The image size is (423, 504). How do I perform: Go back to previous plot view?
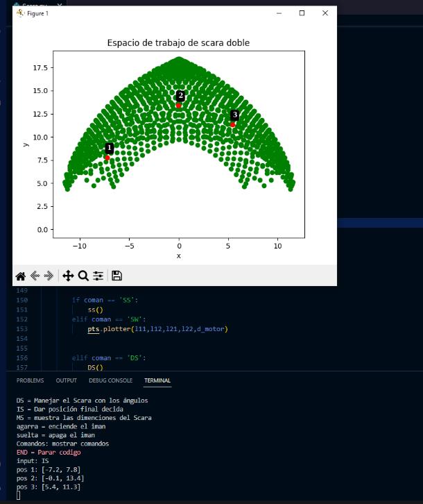[35, 276]
